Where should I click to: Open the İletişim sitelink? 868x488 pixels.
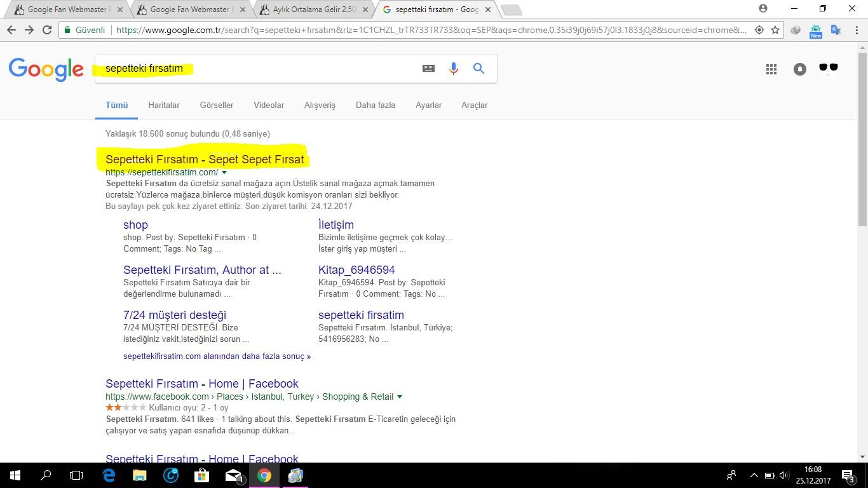click(x=336, y=225)
